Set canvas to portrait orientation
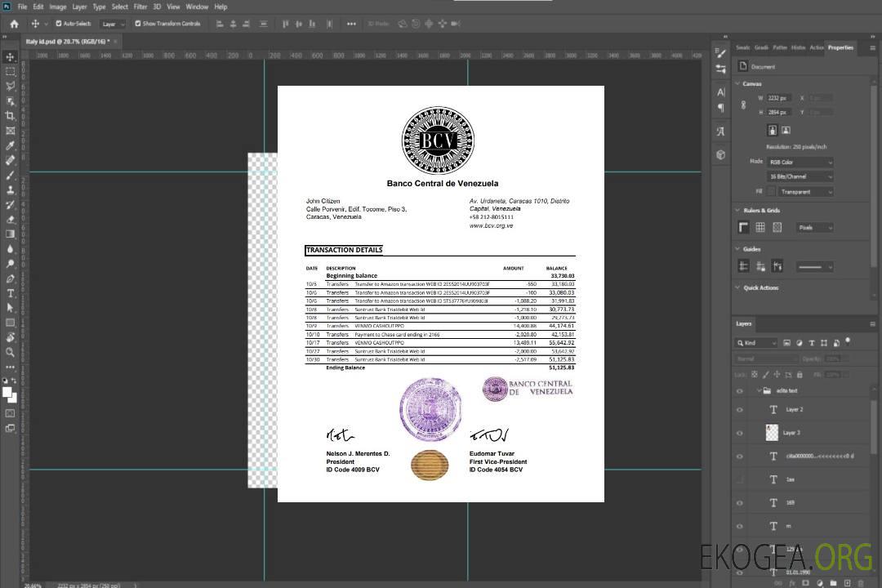This screenshot has height=588, width=882. click(x=773, y=131)
